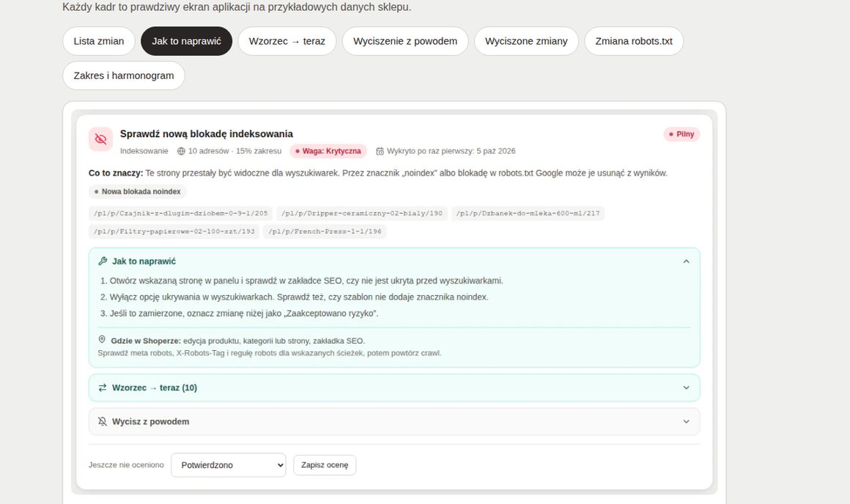The image size is (850, 504).
Task: Click the Jeszcze nie oceniono label
Action: (126, 465)
